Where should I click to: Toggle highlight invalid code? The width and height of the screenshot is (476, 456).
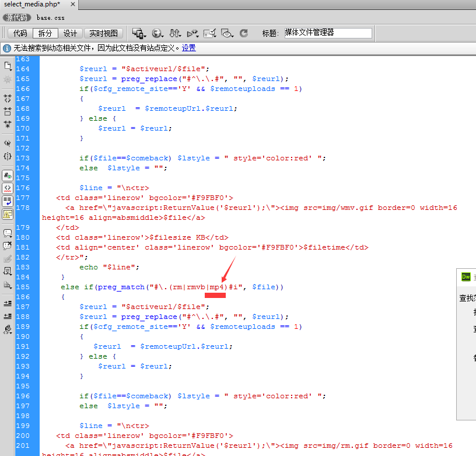click(8, 188)
